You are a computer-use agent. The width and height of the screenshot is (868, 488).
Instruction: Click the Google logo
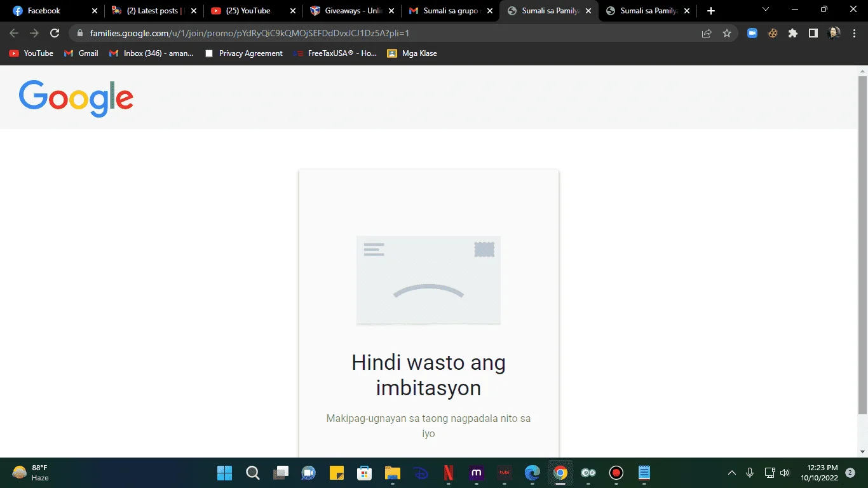pyautogui.click(x=76, y=98)
